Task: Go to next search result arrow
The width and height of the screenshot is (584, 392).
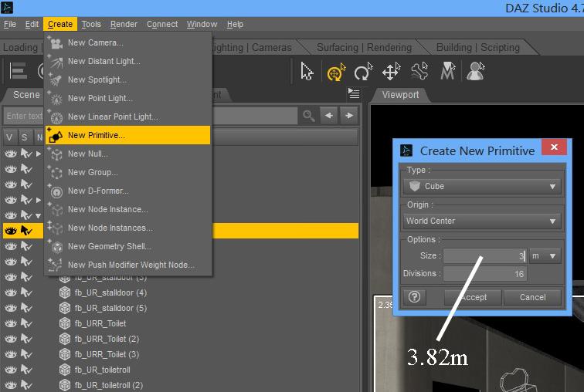Action: (349, 116)
